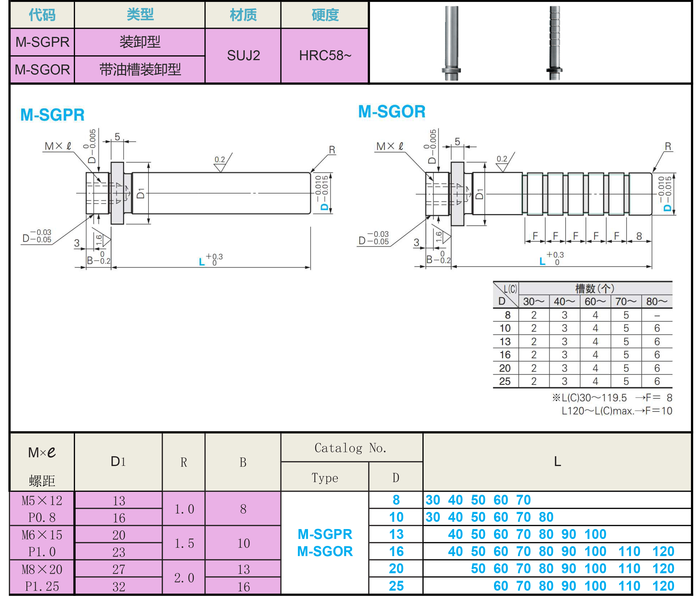
Task: Click the 槽数(个) groove count header
Action: (x=595, y=289)
